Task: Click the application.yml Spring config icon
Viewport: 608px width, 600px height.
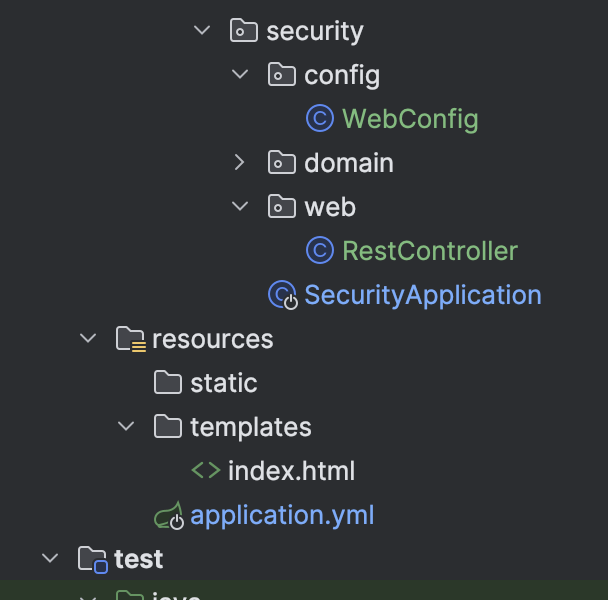Action: 168,515
